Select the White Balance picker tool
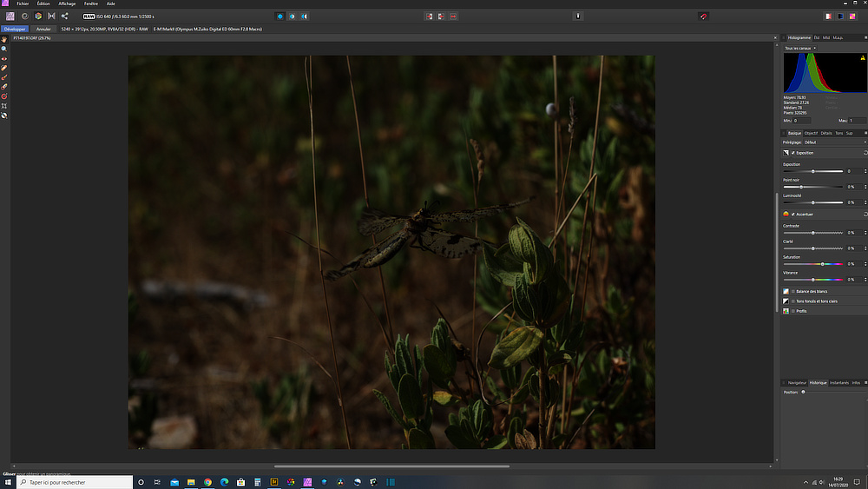Screen dimensions: 868x489 click(3, 116)
